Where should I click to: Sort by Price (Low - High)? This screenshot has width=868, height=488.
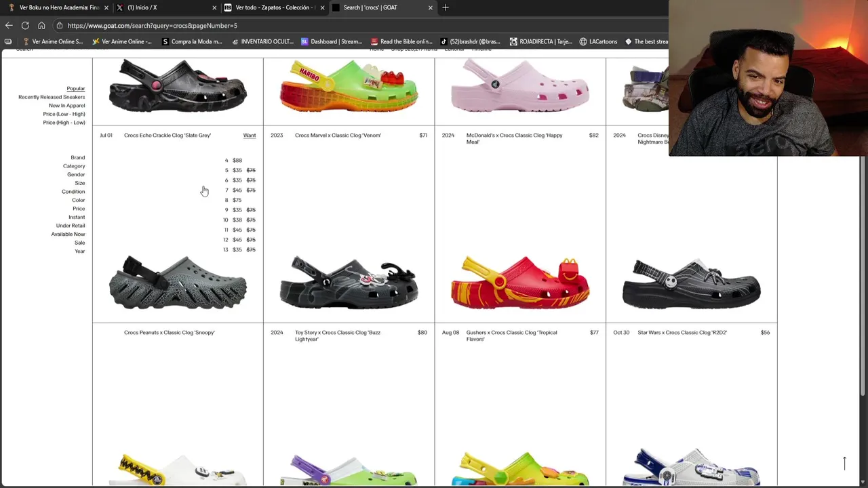(64, 114)
